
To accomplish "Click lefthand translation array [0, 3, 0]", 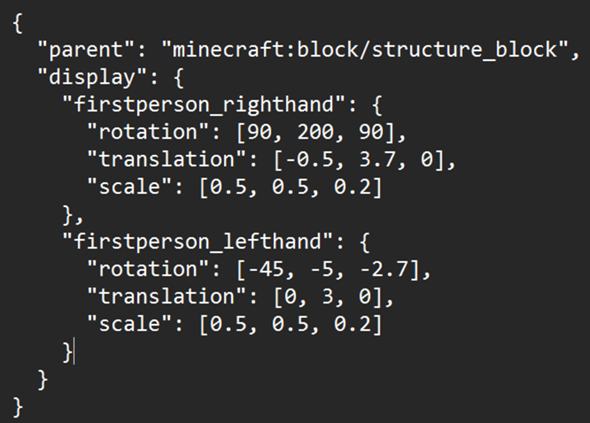I will click(328, 297).
